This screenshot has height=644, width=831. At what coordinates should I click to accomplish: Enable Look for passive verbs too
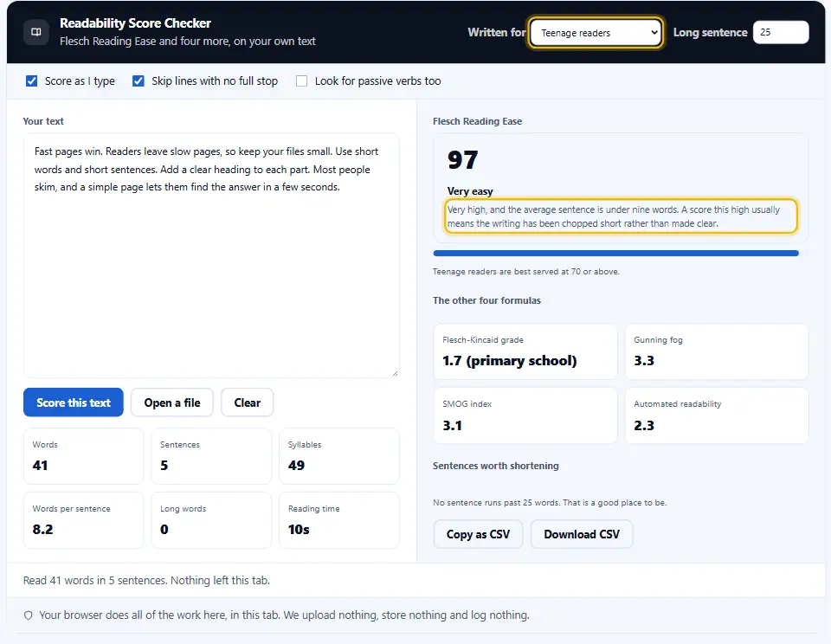[301, 81]
